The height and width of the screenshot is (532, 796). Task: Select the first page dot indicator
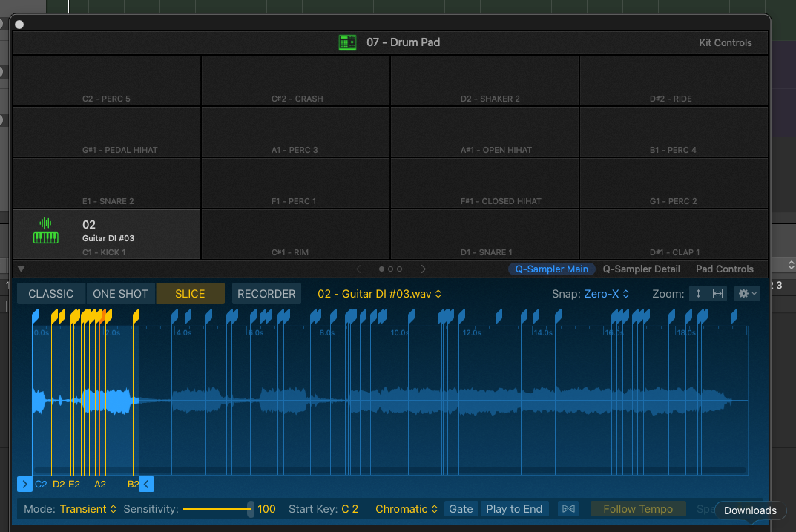(x=381, y=269)
